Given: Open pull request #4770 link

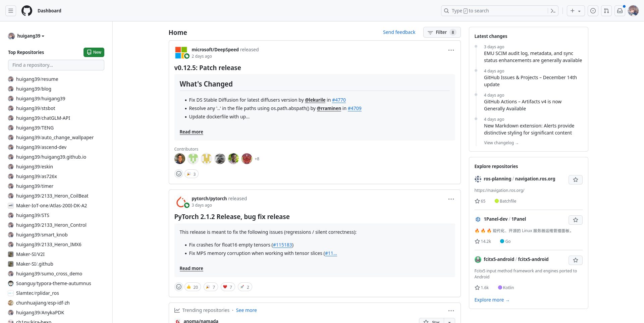Looking at the screenshot, I should click(x=339, y=100).
